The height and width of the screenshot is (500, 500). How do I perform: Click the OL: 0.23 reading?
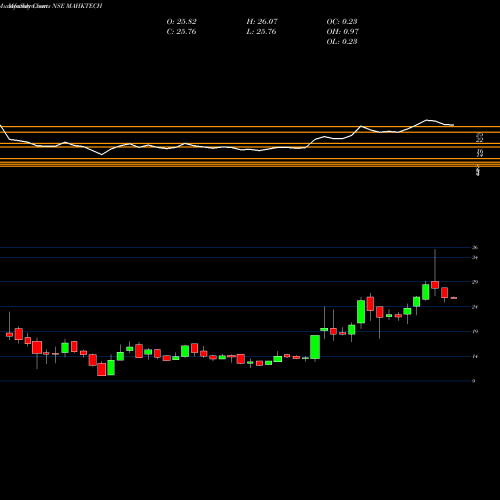(342, 42)
